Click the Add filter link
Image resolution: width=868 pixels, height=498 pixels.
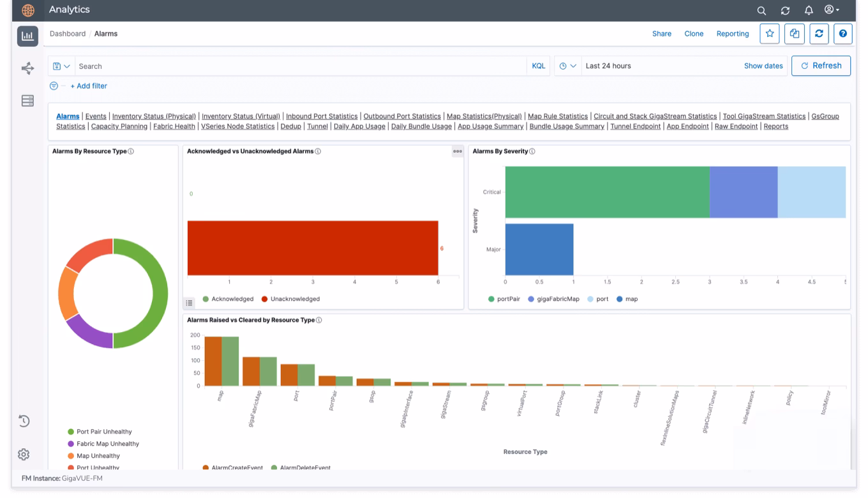pyautogui.click(x=89, y=86)
